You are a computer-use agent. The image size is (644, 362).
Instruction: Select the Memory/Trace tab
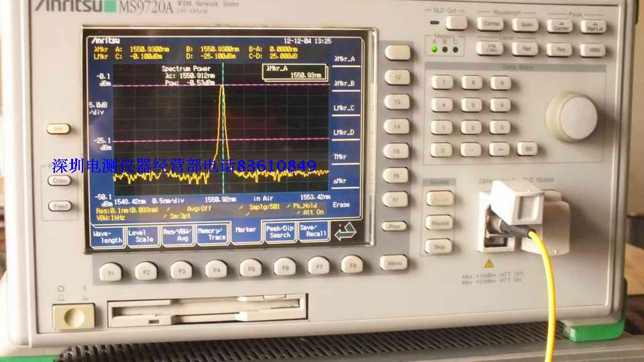[213, 233]
